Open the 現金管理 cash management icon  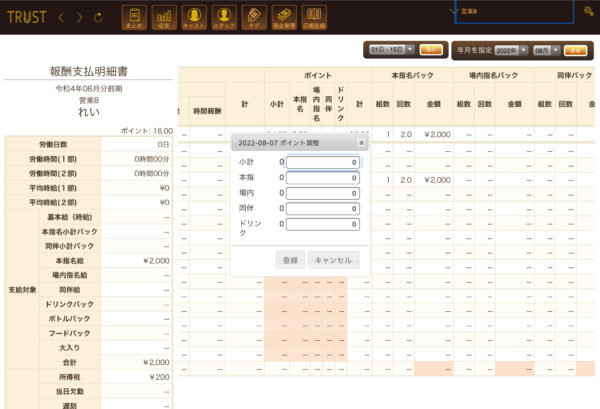pos(284,17)
